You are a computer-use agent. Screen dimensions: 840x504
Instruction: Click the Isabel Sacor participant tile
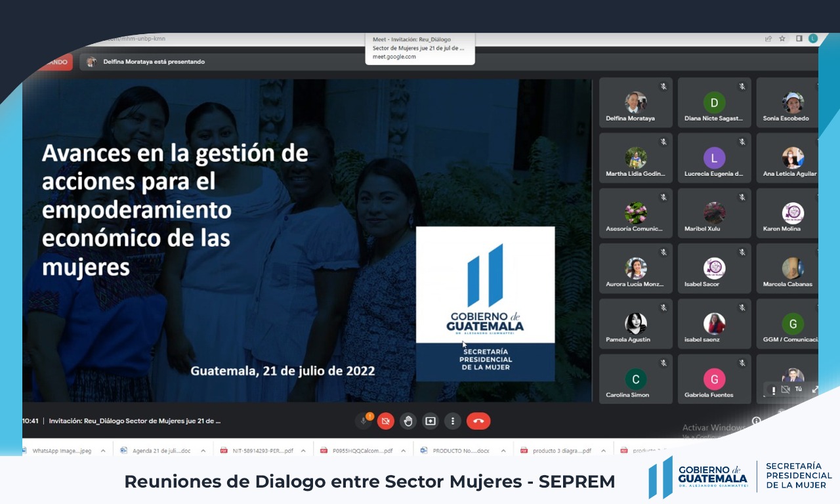point(714,268)
